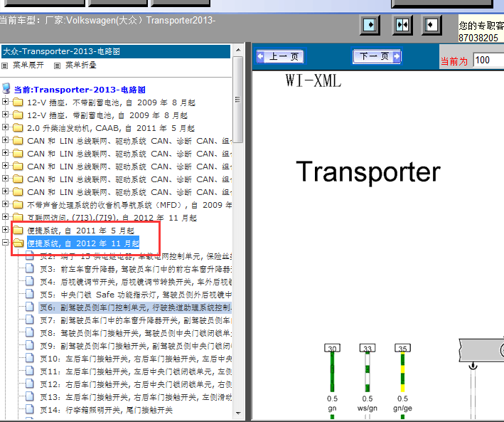Click wire terminal 35 on diagram
Viewport: 504px width, 422px height.
[x=402, y=348]
